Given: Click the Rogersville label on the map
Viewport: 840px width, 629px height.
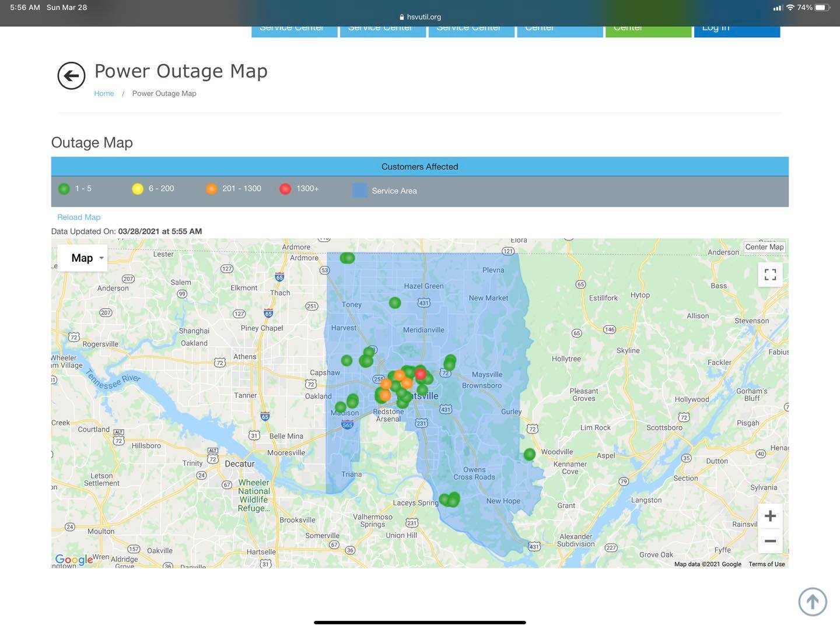Looking at the screenshot, I should 100,344.
